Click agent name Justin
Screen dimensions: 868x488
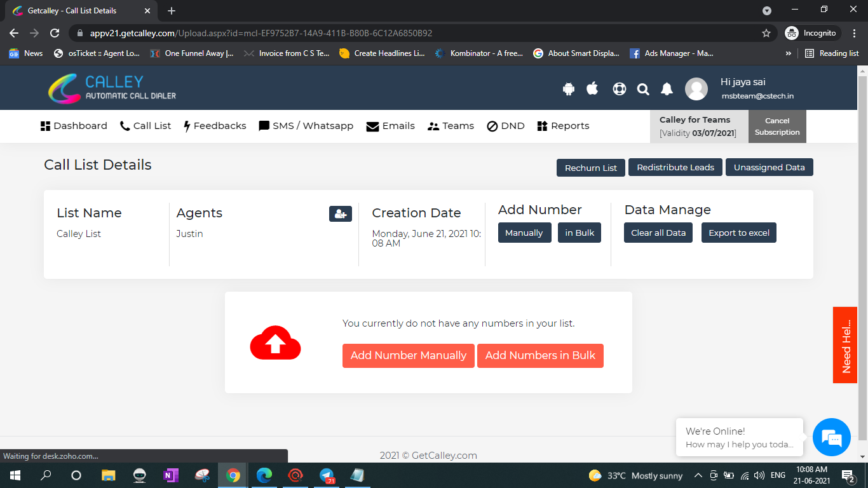click(189, 234)
